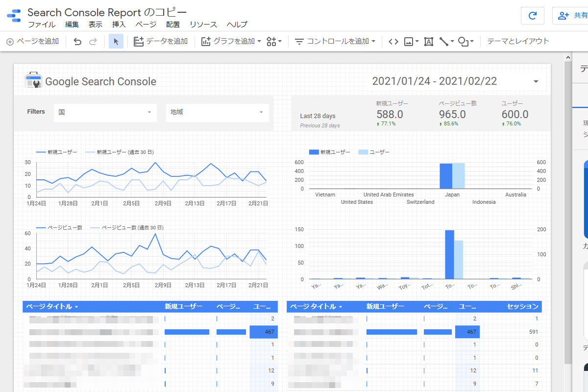The width and height of the screenshot is (588, 392).
Task: Click テーマとレイアウト button
Action: (518, 42)
